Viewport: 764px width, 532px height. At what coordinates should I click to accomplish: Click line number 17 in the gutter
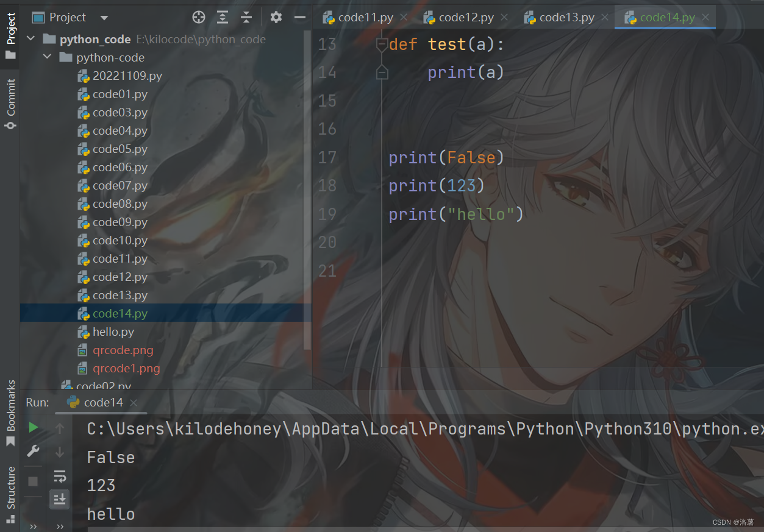click(x=327, y=157)
